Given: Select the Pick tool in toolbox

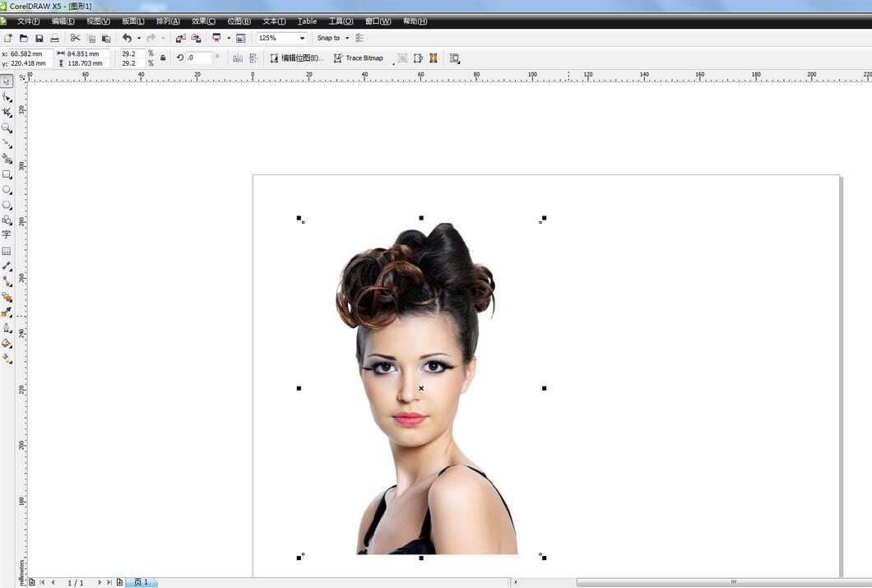Looking at the screenshot, I should [7, 81].
